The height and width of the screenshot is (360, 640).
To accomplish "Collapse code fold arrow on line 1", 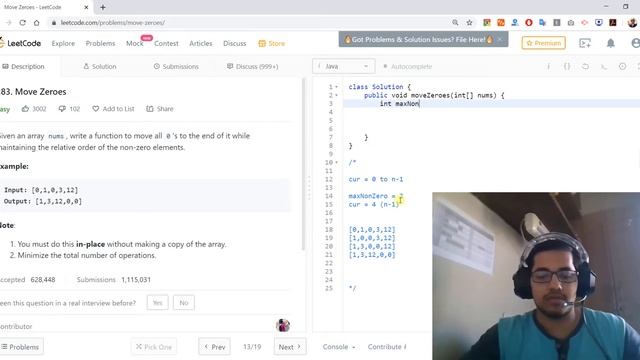I will pyautogui.click(x=336, y=87).
